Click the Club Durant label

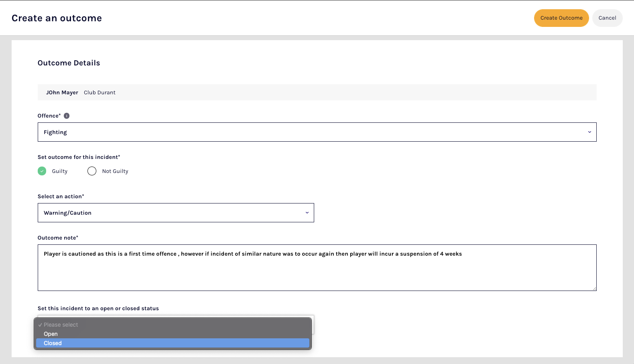(100, 93)
